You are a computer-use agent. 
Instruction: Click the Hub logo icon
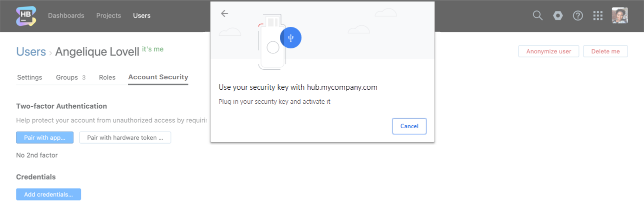pyautogui.click(x=26, y=15)
